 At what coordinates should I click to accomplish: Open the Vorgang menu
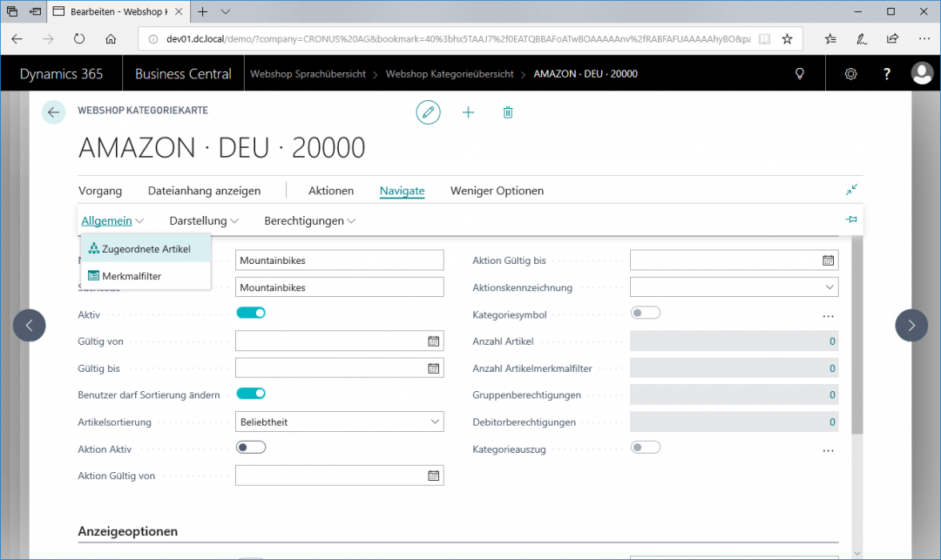[x=99, y=191]
